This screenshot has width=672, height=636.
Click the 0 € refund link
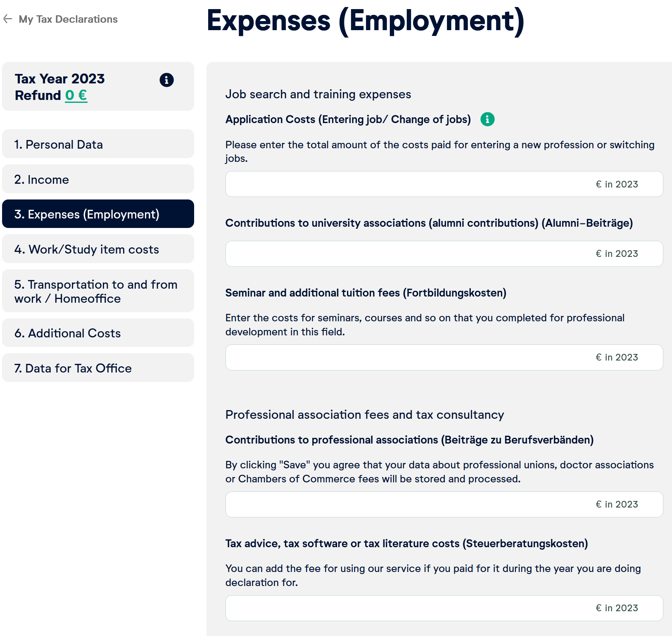pos(76,95)
